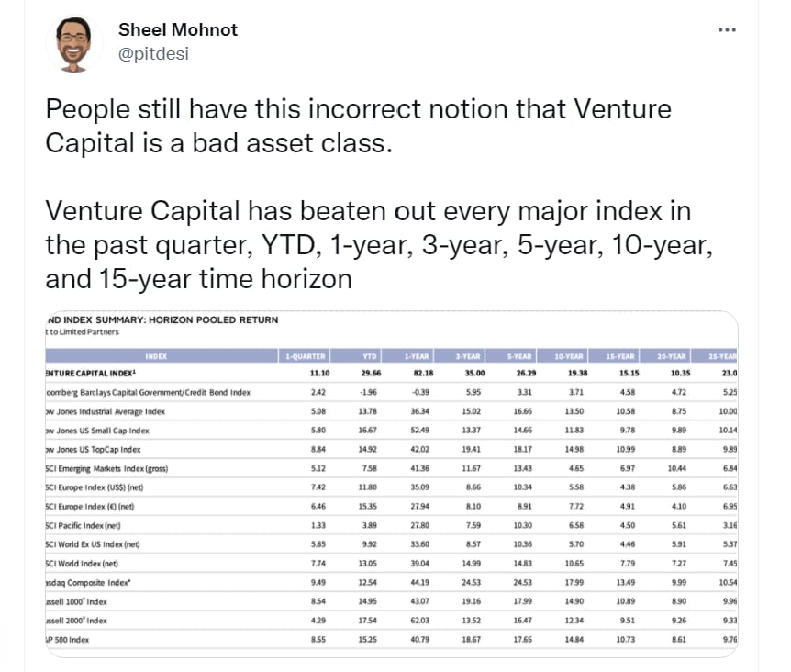Select the YTD column header

(x=367, y=355)
